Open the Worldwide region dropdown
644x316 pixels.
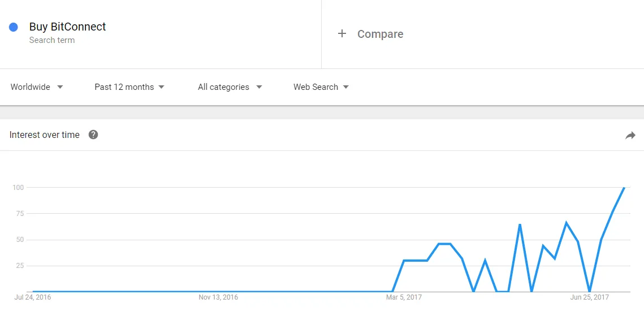click(x=37, y=87)
